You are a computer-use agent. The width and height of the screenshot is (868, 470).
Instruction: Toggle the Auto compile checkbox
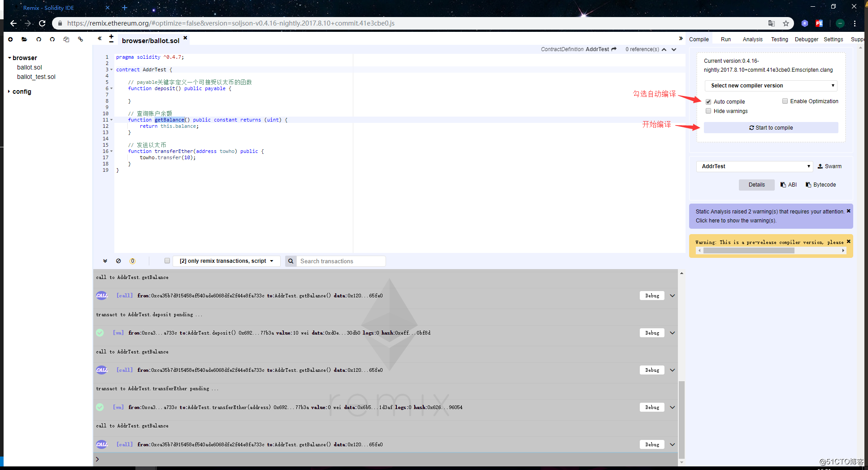click(x=708, y=102)
